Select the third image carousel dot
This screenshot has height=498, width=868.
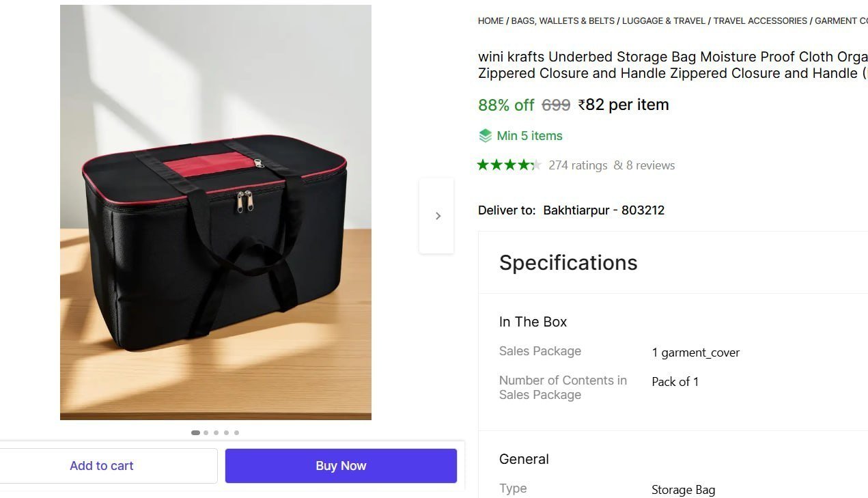pyautogui.click(x=216, y=432)
